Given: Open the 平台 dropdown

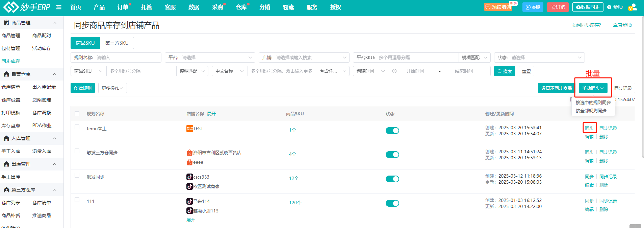Looking at the screenshot, I should pyautogui.click(x=210, y=58).
